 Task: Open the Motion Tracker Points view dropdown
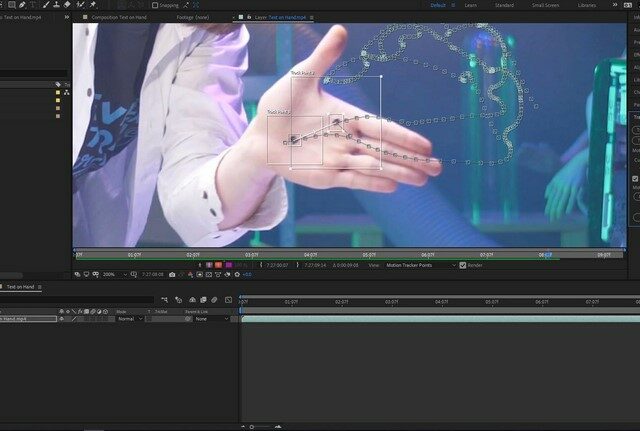point(420,265)
